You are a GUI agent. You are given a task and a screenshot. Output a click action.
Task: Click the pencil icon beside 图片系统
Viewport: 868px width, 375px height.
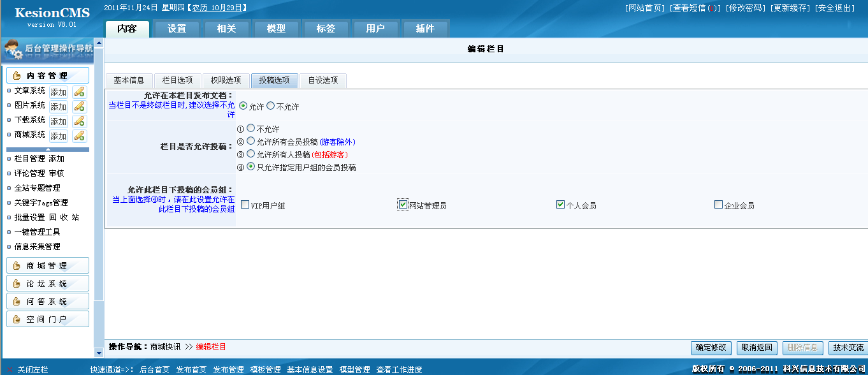(79, 107)
